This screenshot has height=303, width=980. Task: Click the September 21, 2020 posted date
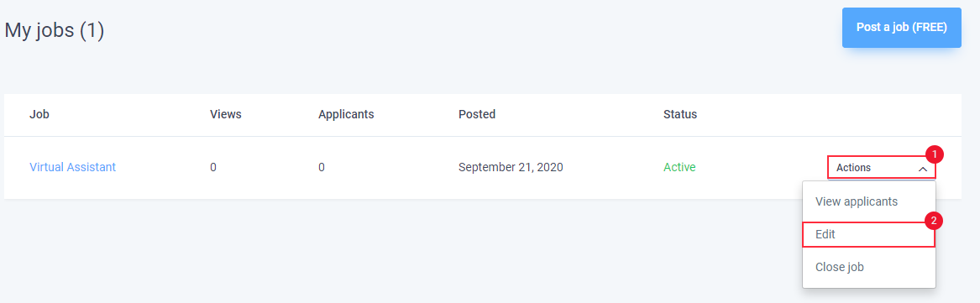(x=511, y=167)
